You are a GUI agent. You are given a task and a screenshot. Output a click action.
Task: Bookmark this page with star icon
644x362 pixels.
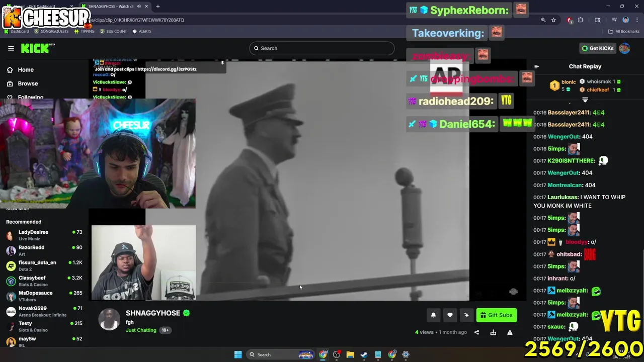coord(553,20)
